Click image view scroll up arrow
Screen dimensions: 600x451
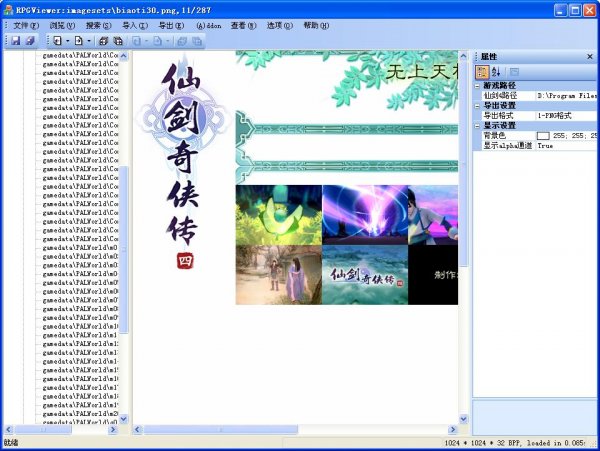[x=463, y=56]
